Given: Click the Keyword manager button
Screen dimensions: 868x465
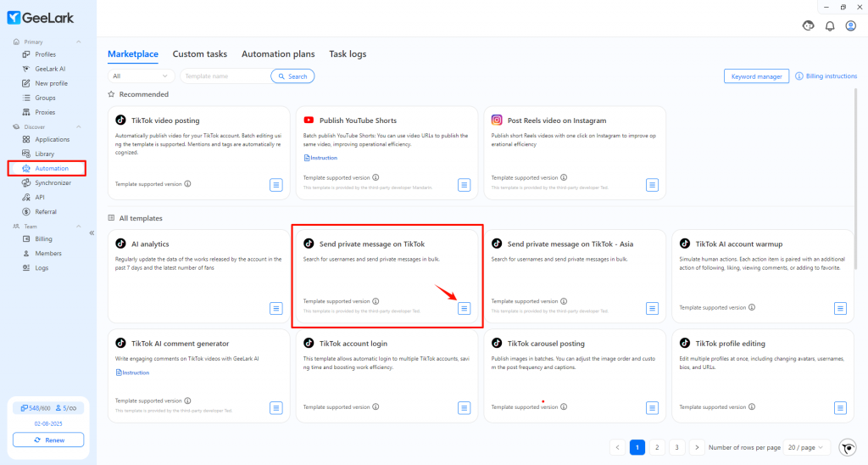Looking at the screenshot, I should coord(756,76).
